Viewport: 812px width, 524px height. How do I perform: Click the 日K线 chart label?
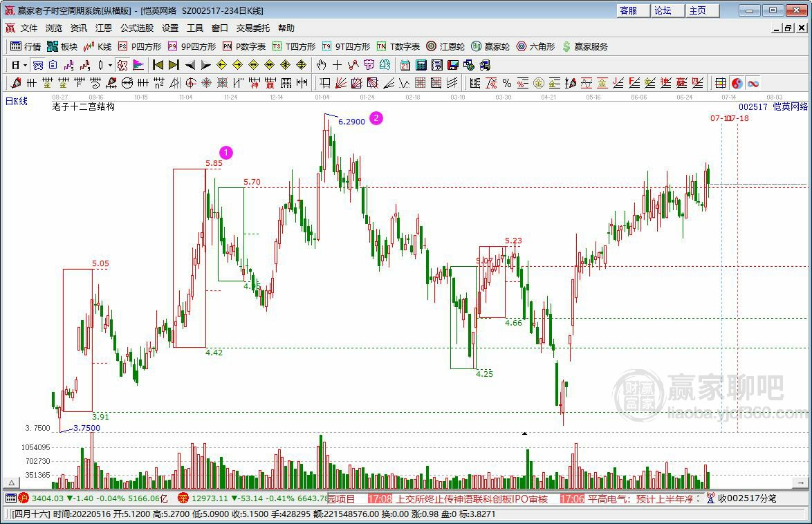click(17, 102)
